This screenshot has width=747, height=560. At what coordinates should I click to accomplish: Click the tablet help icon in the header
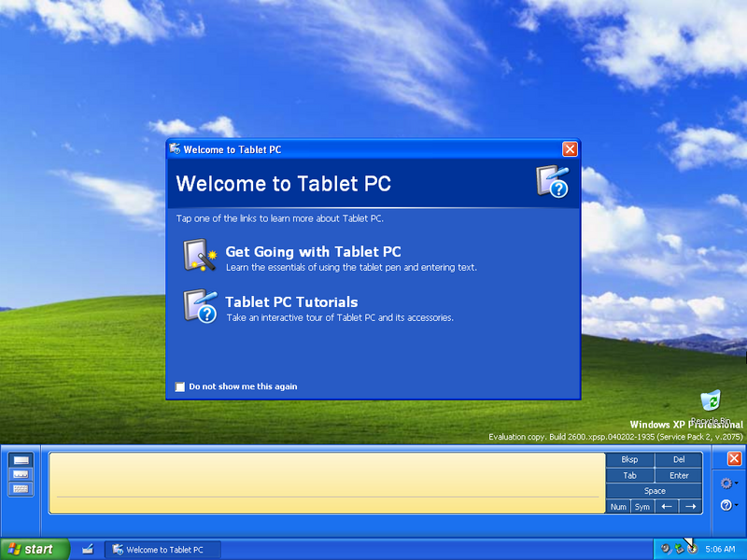pyautogui.click(x=553, y=181)
